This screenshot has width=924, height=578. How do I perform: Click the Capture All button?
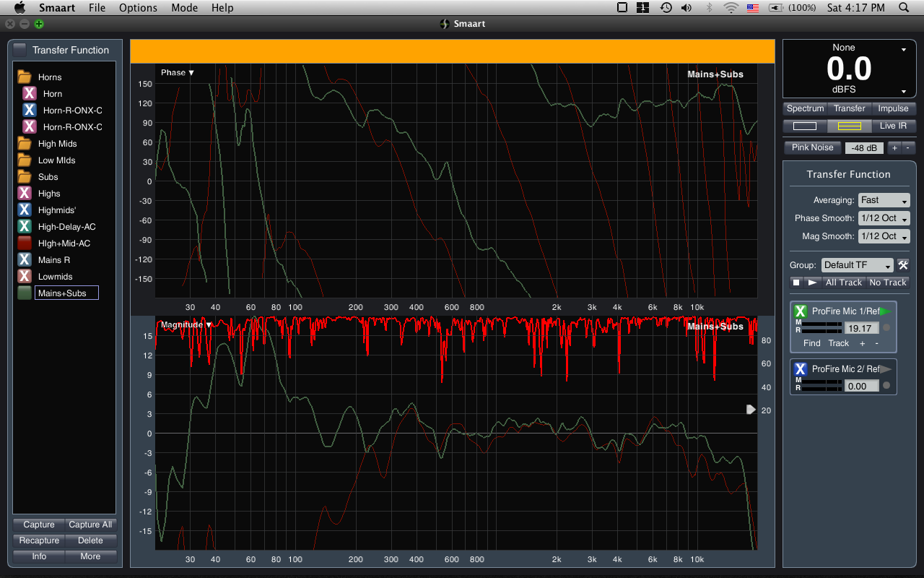coord(90,525)
